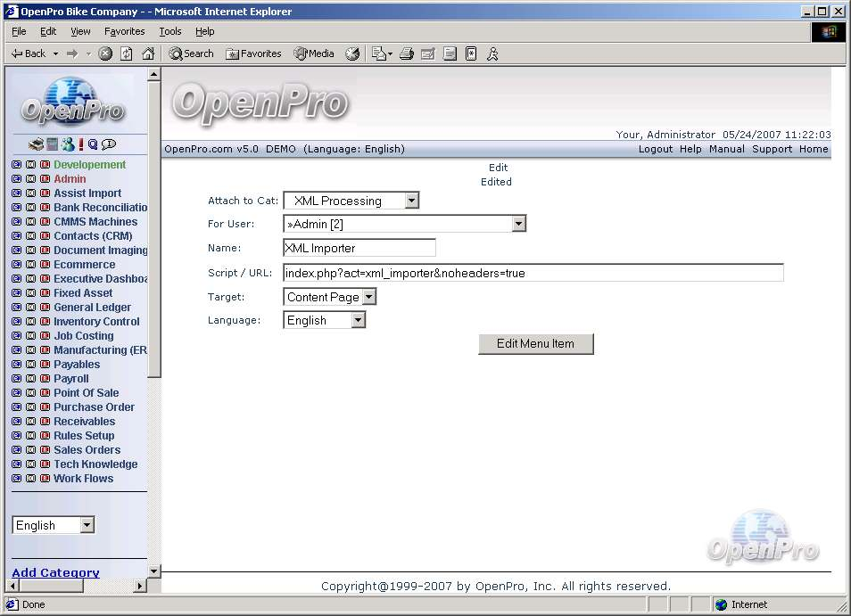851x616 pixels.
Task: Open the sidebar English language dropdown
Action: pos(87,526)
